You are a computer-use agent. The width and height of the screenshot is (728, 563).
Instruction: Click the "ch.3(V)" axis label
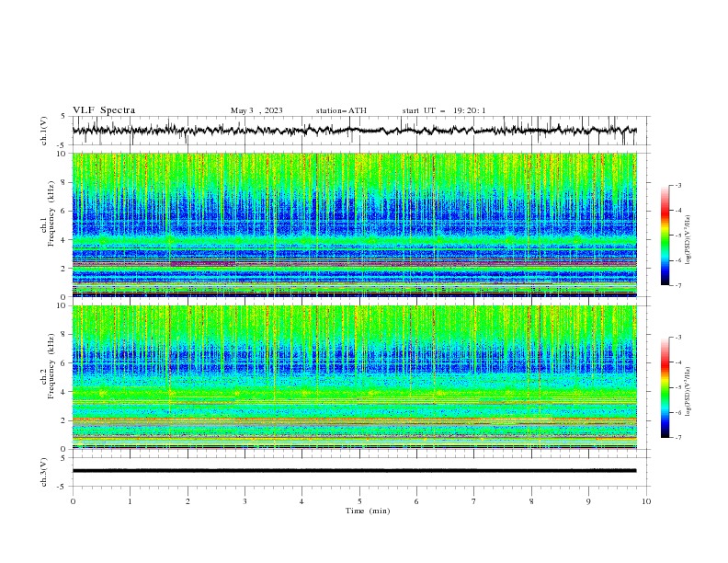click(44, 472)
